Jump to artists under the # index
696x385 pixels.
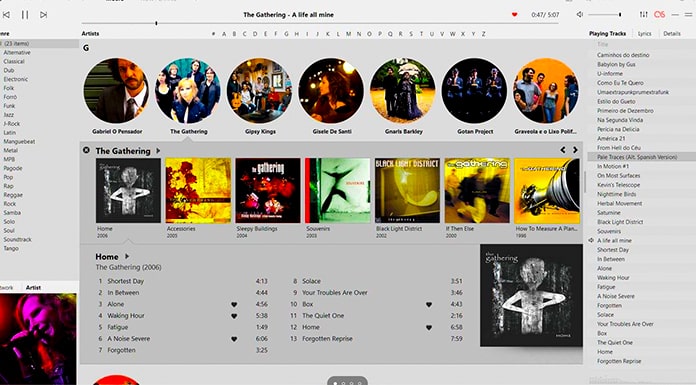click(x=214, y=34)
